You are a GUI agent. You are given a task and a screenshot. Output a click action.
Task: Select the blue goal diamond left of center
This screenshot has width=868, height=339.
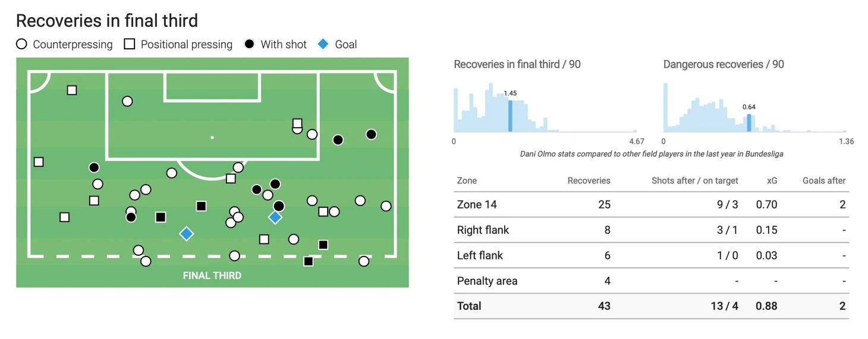(186, 234)
